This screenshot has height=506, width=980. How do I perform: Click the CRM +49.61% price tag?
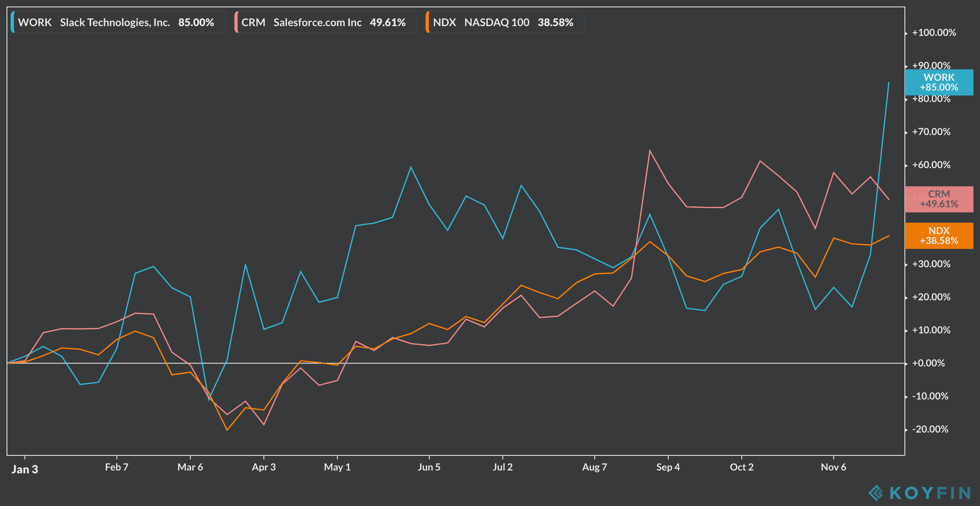coord(939,199)
